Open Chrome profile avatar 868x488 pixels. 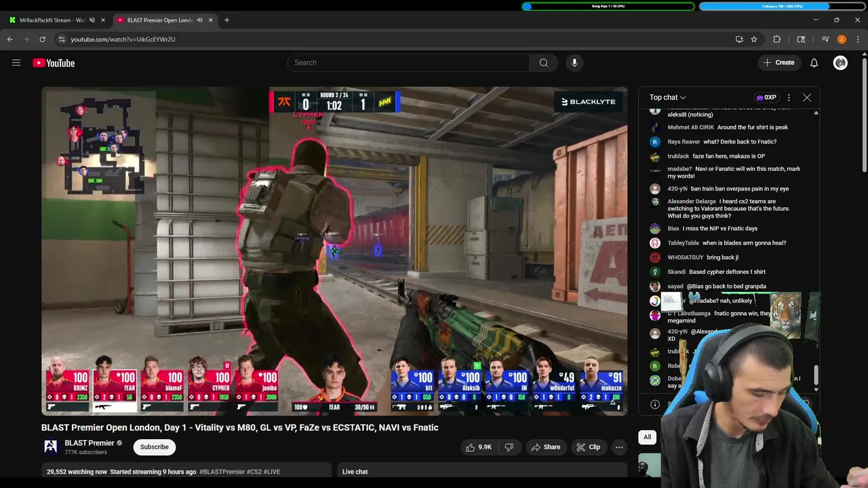[842, 39]
